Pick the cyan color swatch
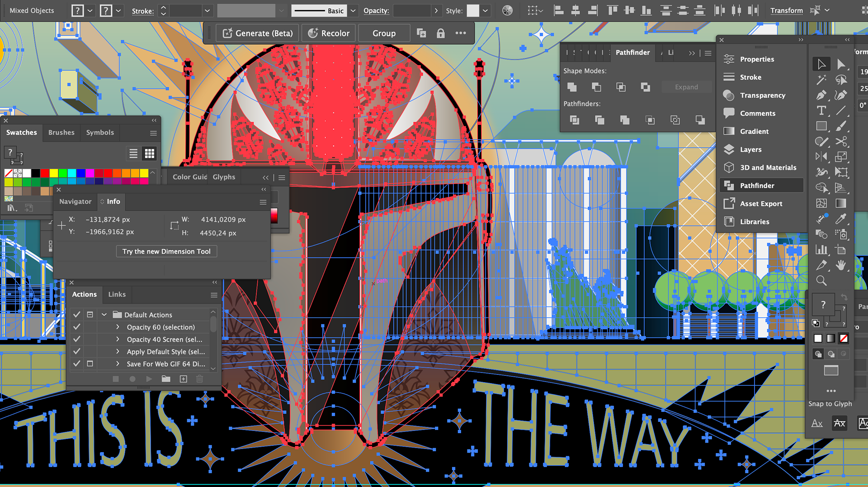Image resolution: width=868 pixels, height=487 pixels. pos(72,173)
